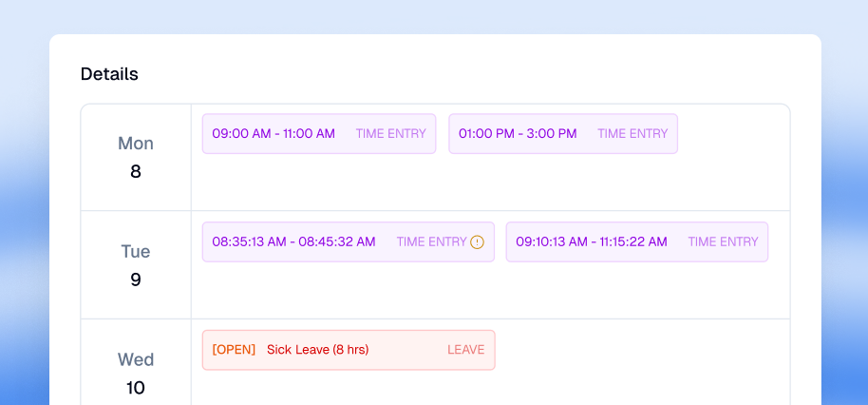
Task: Click date number 8 under Mon
Action: pyautogui.click(x=136, y=172)
